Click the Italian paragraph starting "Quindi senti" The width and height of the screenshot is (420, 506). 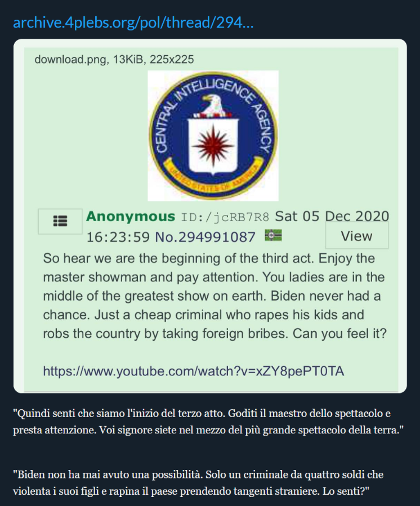(x=208, y=422)
